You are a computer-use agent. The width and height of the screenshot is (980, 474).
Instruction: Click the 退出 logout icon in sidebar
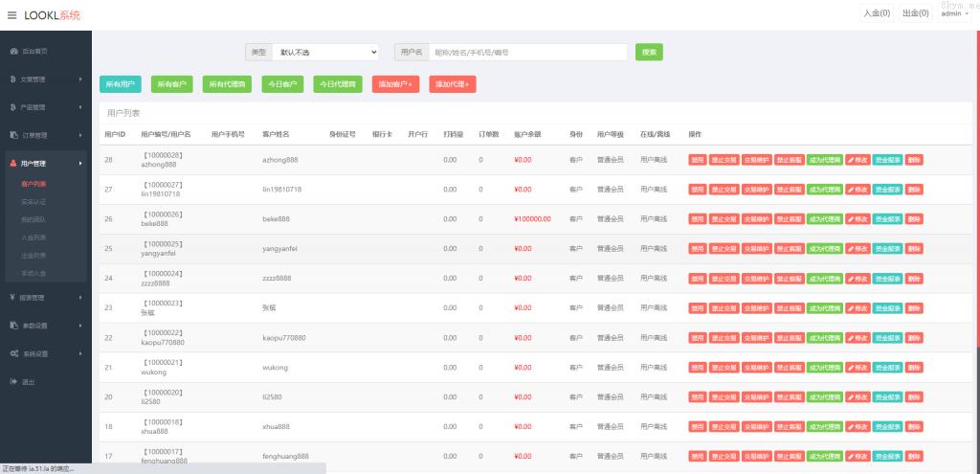(x=13, y=382)
